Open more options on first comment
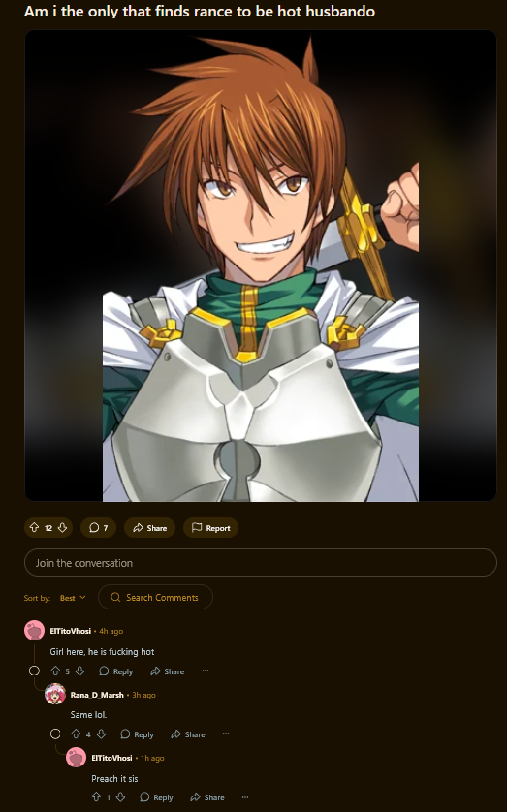This screenshot has width=507, height=812. pyautogui.click(x=206, y=671)
